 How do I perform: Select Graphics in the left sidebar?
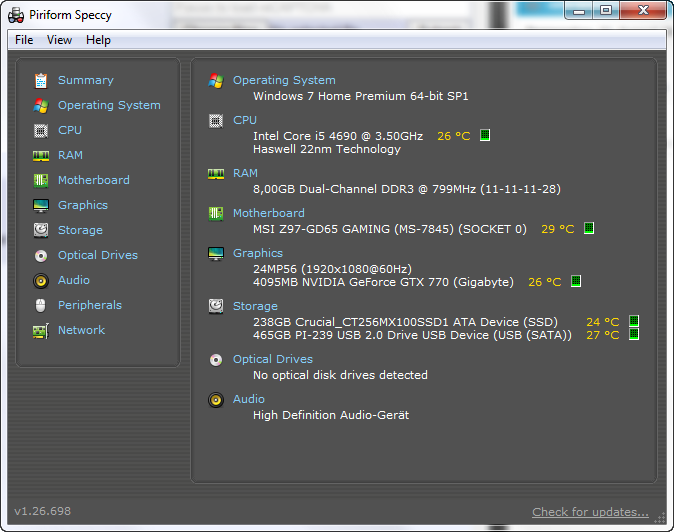pyautogui.click(x=82, y=205)
